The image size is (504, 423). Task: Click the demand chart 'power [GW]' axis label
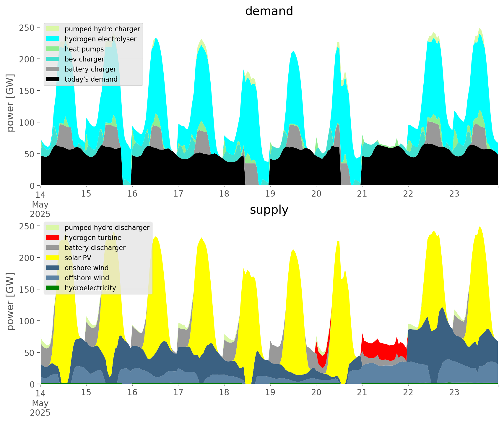(x=10, y=103)
